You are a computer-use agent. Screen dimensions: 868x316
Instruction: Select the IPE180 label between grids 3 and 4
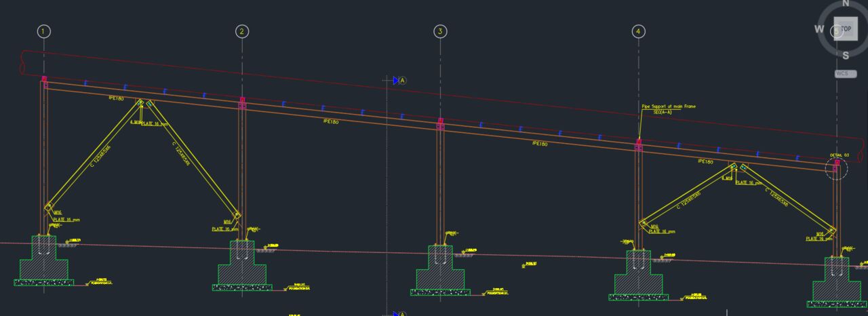pos(539,143)
